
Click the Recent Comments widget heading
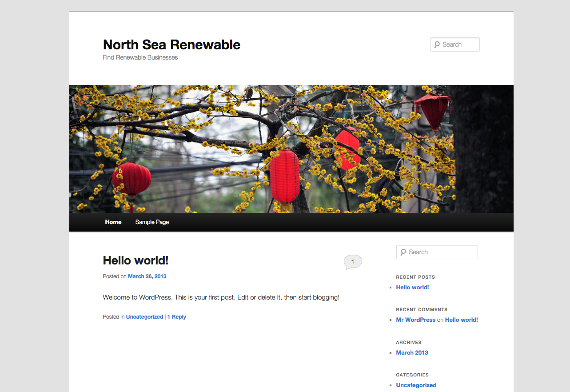(x=422, y=309)
